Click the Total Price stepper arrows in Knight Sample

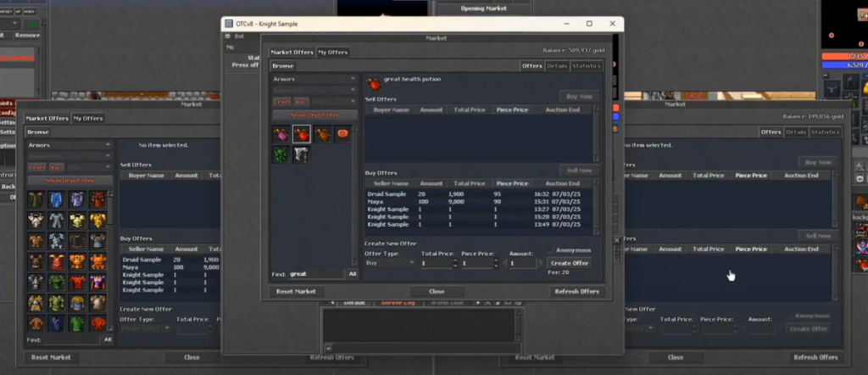click(455, 263)
